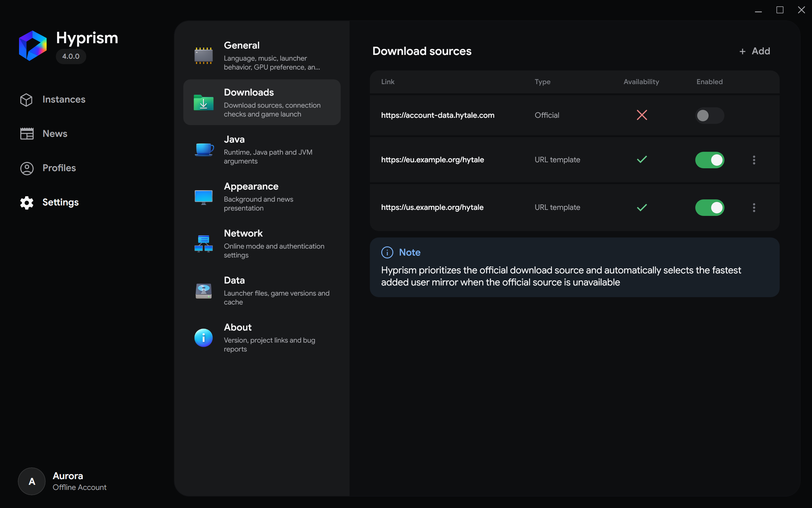Go to the News page
Screen dimensions: 812x508
[55, 134]
